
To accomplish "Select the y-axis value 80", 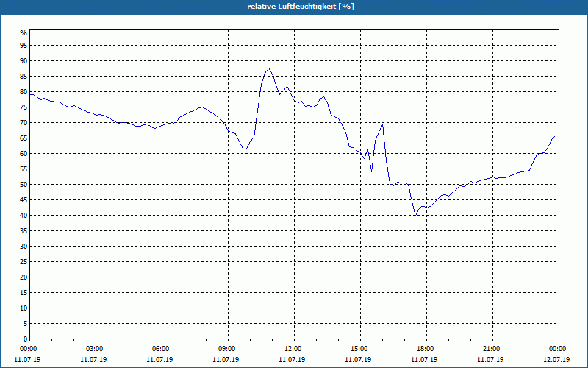I will point(24,91).
